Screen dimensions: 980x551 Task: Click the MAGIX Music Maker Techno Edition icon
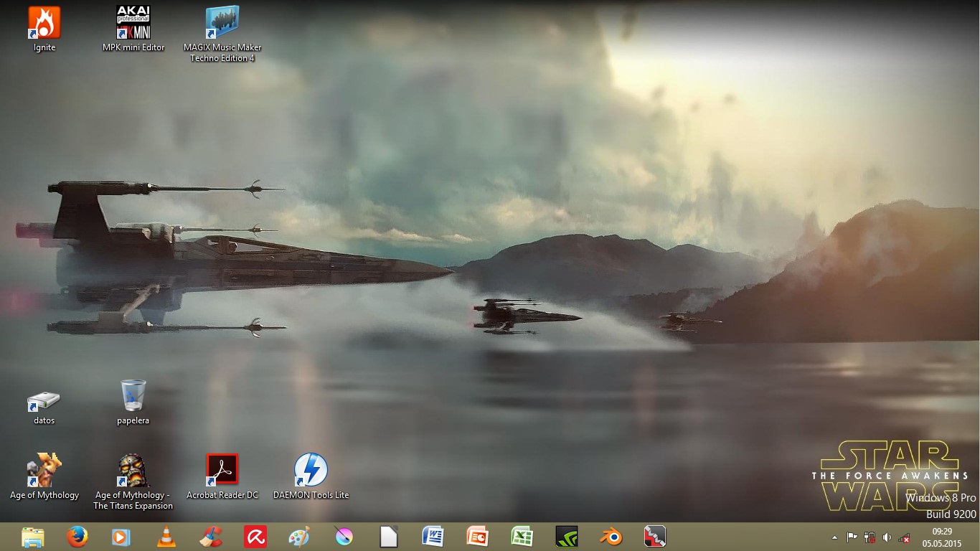pos(222,23)
